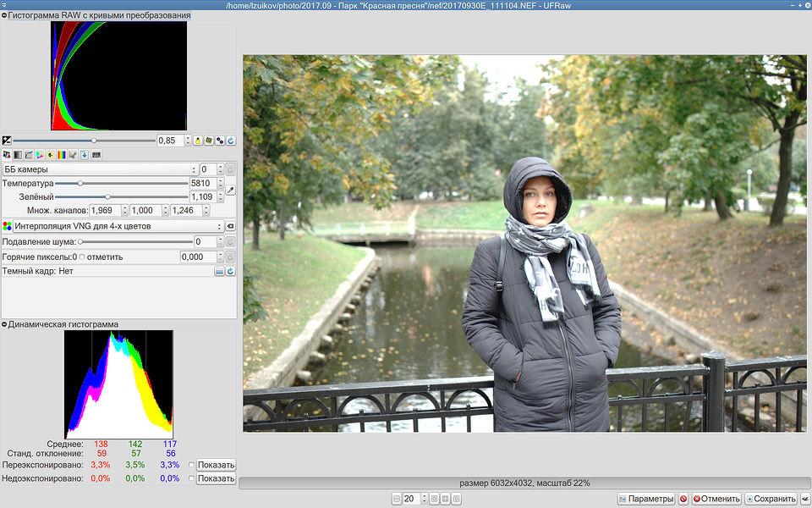Collapse the 'Гистограмма RAW' section

5,15
